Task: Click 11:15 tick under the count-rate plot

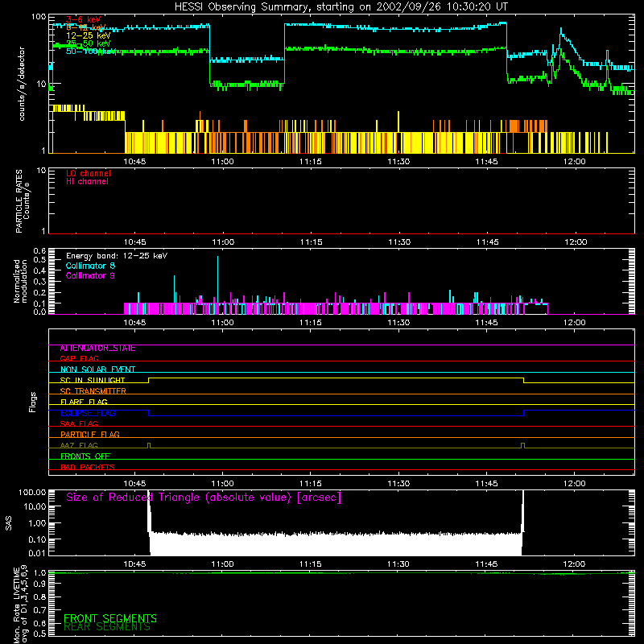Action: [311, 162]
